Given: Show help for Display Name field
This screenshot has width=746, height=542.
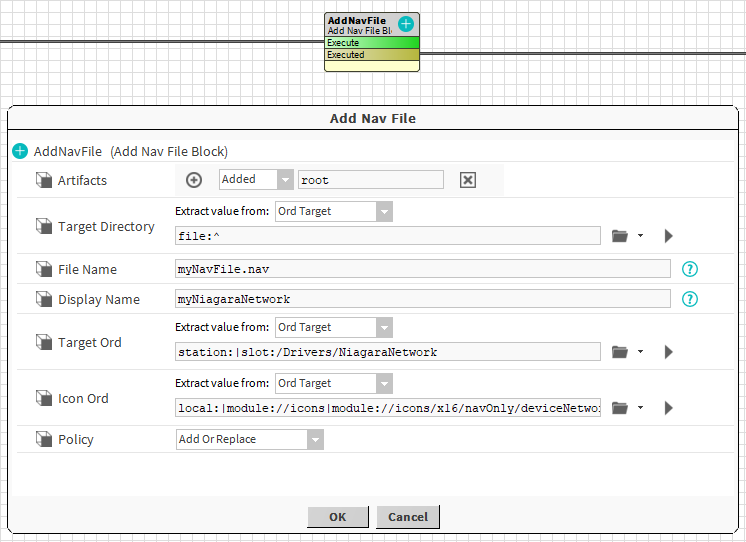Looking at the screenshot, I should point(689,299).
